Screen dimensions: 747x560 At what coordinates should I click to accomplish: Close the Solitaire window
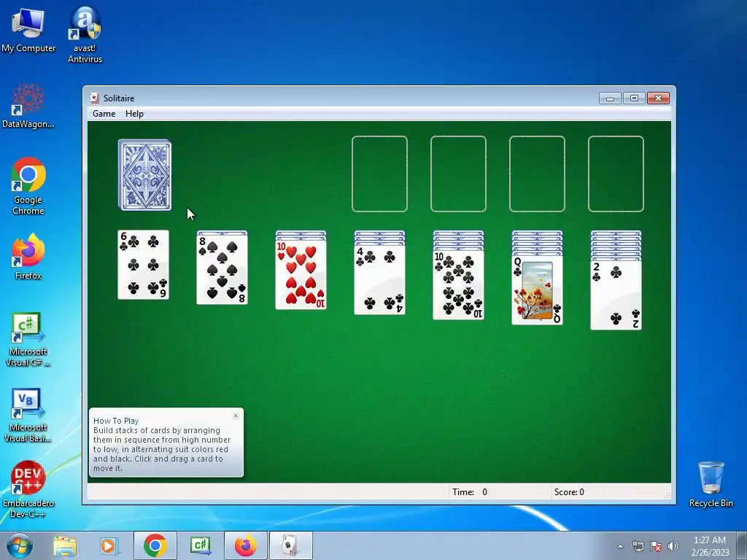pos(658,98)
